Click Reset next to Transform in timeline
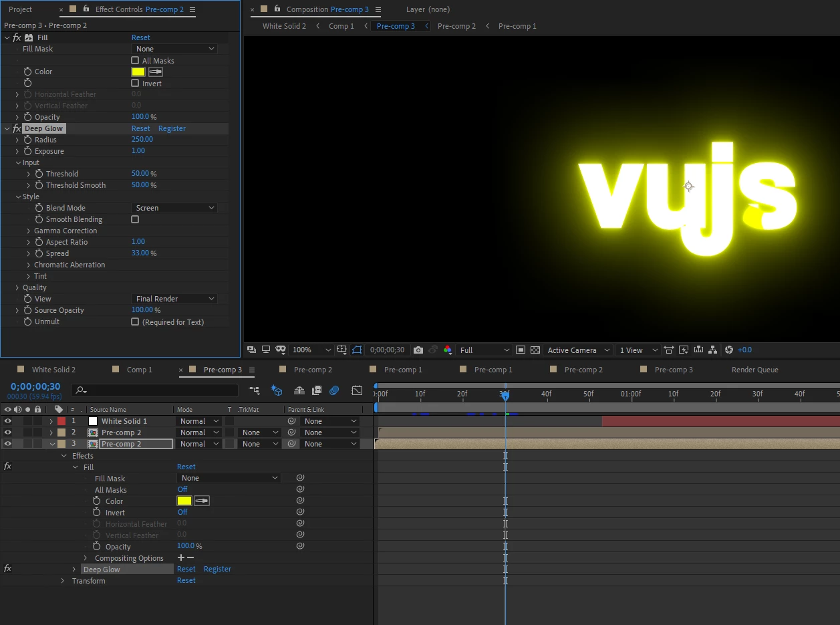Viewport: 840px width, 625px height. click(186, 581)
